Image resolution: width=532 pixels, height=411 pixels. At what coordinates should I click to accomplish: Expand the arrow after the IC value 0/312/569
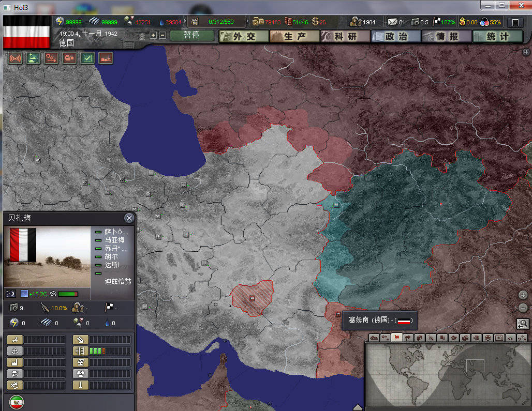tap(248, 21)
